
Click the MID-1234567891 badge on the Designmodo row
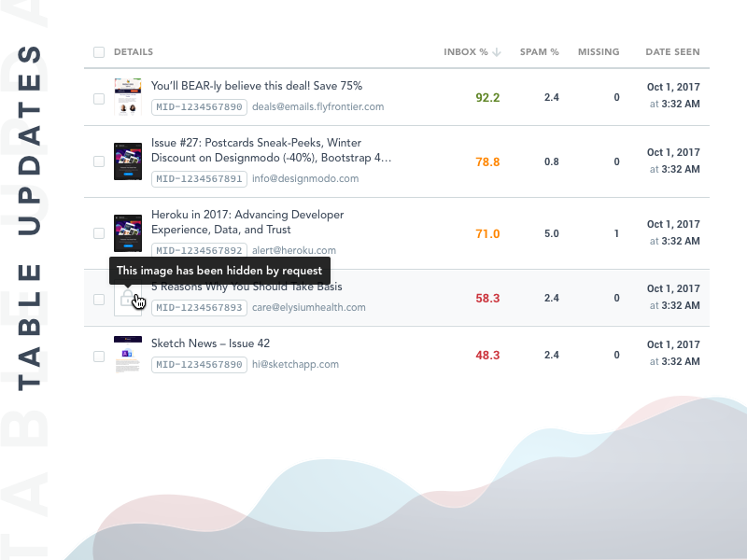199,178
